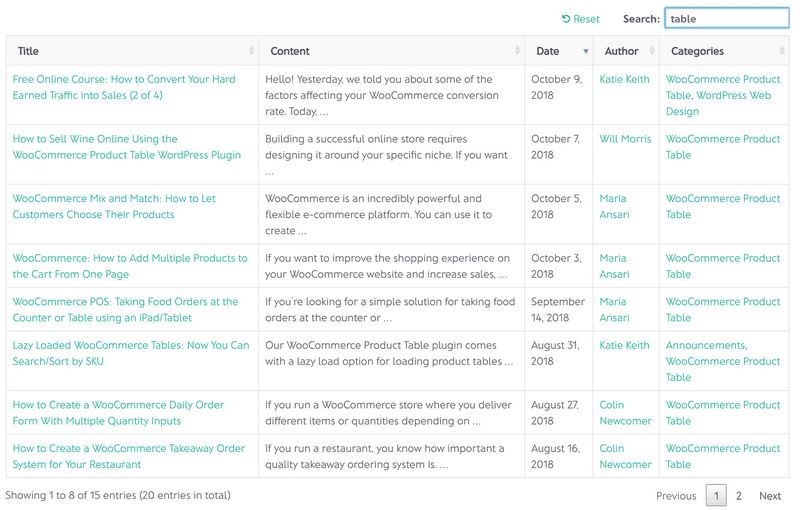Click the excerpt starting 'Building a successful online store'
800x510 pixels.
[x=386, y=155]
